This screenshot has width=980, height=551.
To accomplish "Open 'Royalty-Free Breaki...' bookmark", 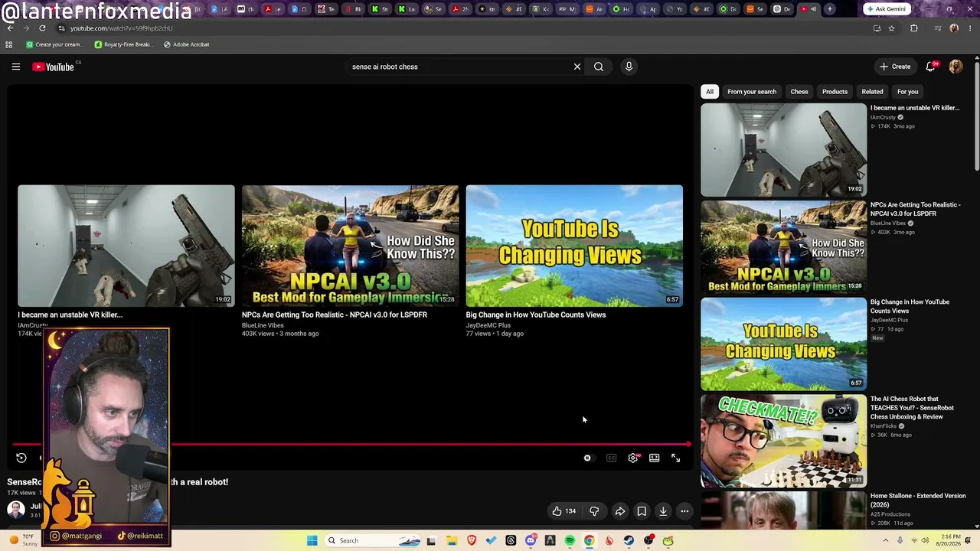I will 123,44.
